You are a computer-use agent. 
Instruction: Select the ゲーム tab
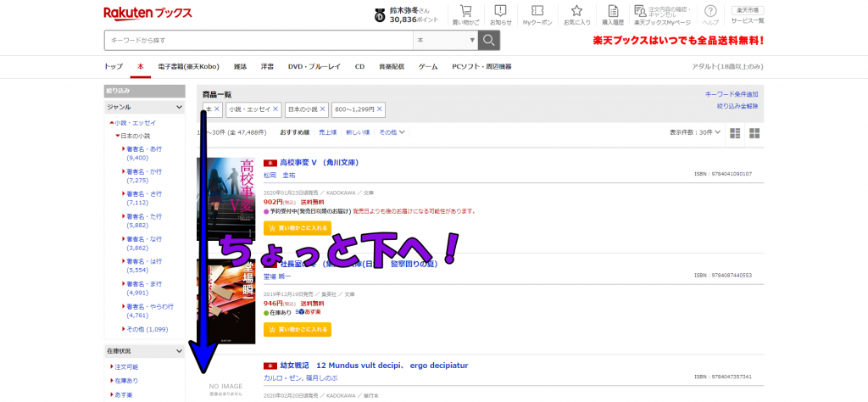[x=428, y=66]
